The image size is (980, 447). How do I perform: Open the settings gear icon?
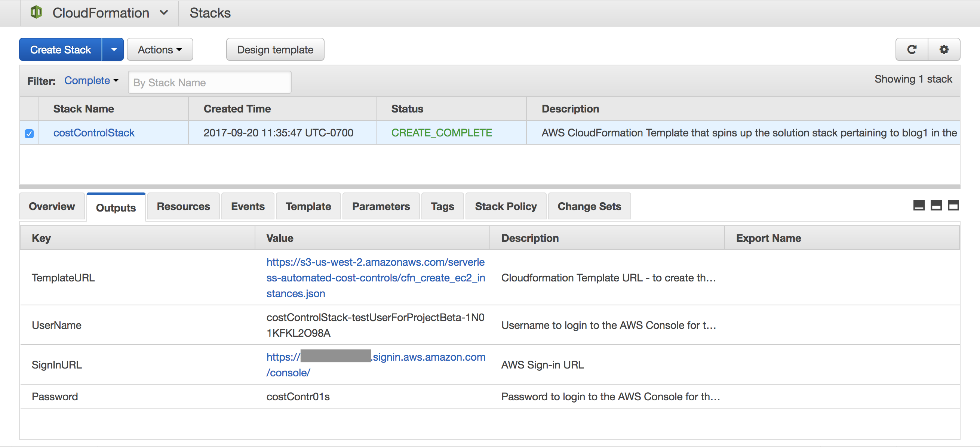click(944, 49)
